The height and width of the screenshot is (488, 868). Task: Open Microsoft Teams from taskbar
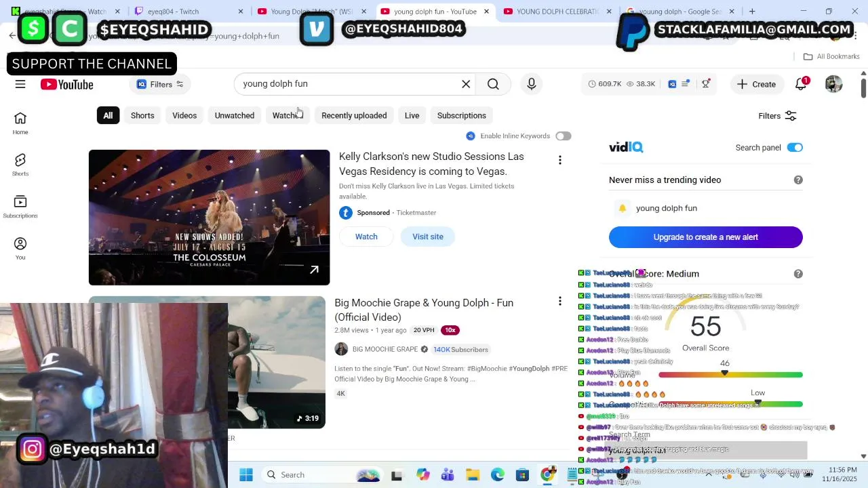click(x=448, y=475)
